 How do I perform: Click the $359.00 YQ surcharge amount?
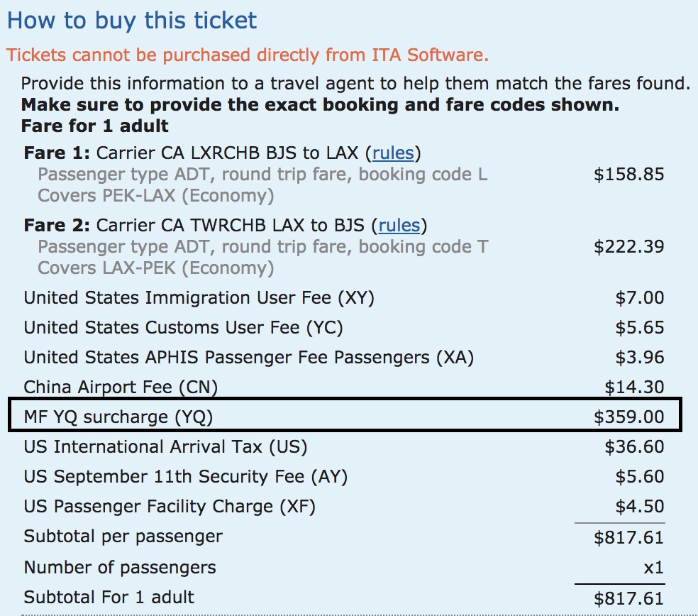[x=628, y=417]
